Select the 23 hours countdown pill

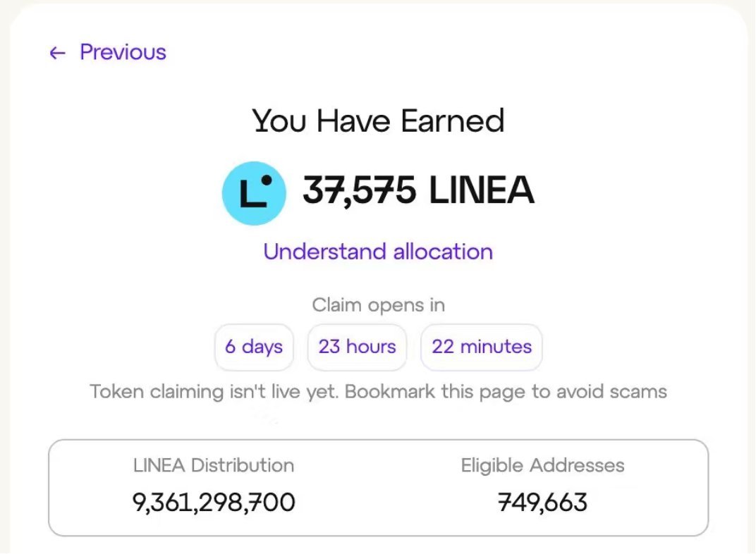tap(358, 347)
